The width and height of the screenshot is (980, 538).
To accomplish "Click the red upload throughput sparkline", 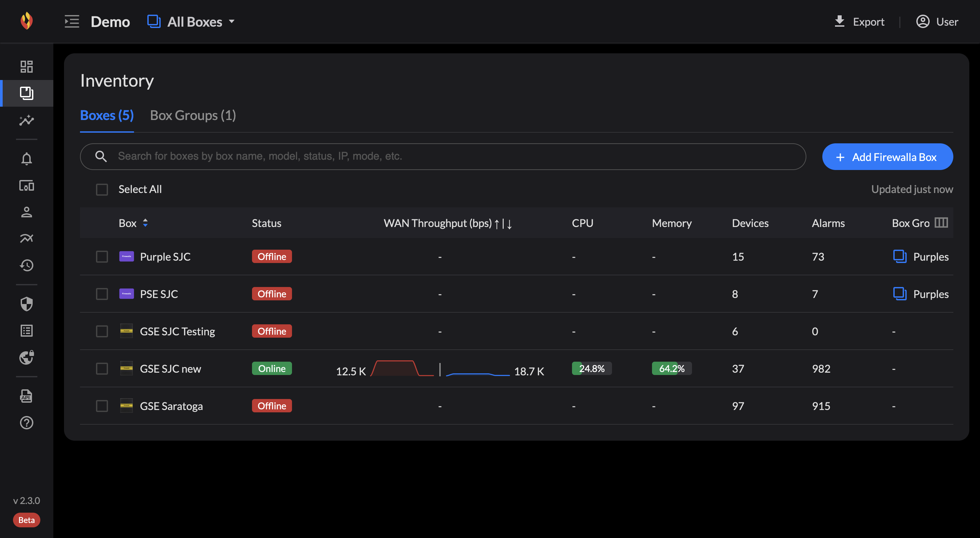I will pos(402,368).
